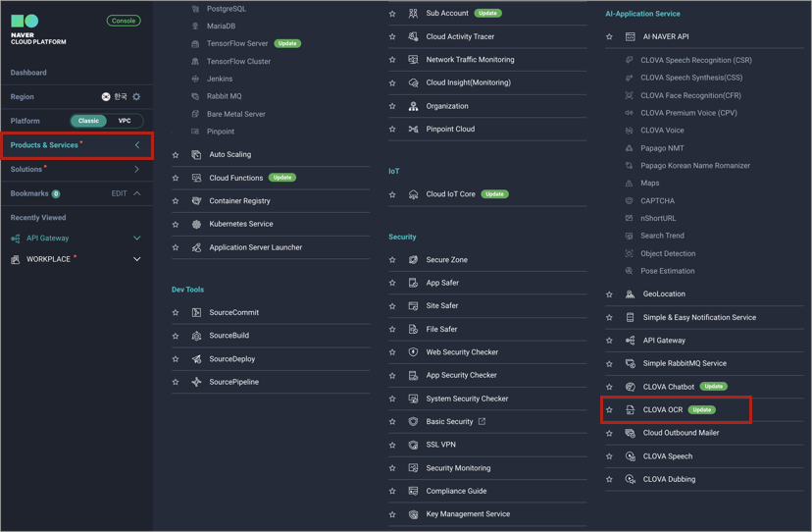The height and width of the screenshot is (532, 812).
Task: Open the Key Management Service link
Action: tap(468, 514)
